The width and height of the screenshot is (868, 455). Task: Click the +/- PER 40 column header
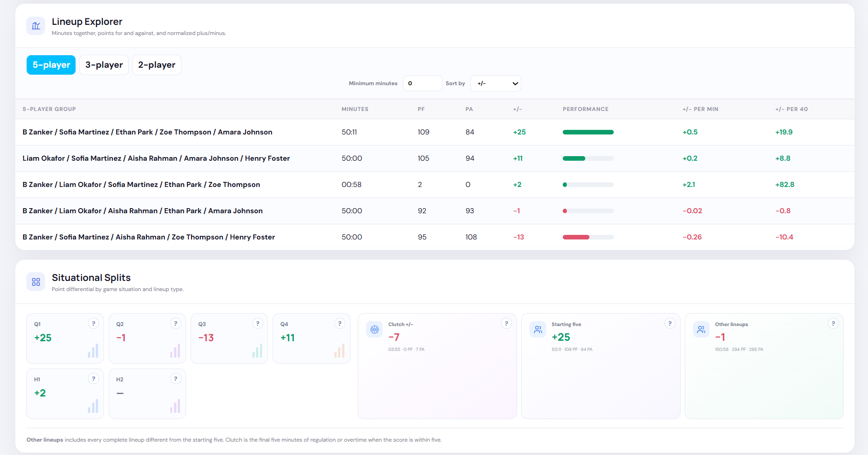[x=792, y=109]
